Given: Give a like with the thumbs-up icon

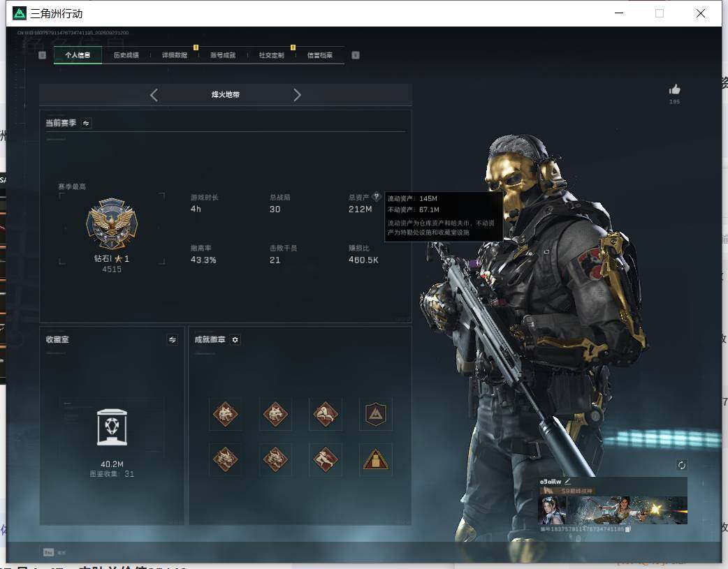Looking at the screenshot, I should [x=675, y=89].
